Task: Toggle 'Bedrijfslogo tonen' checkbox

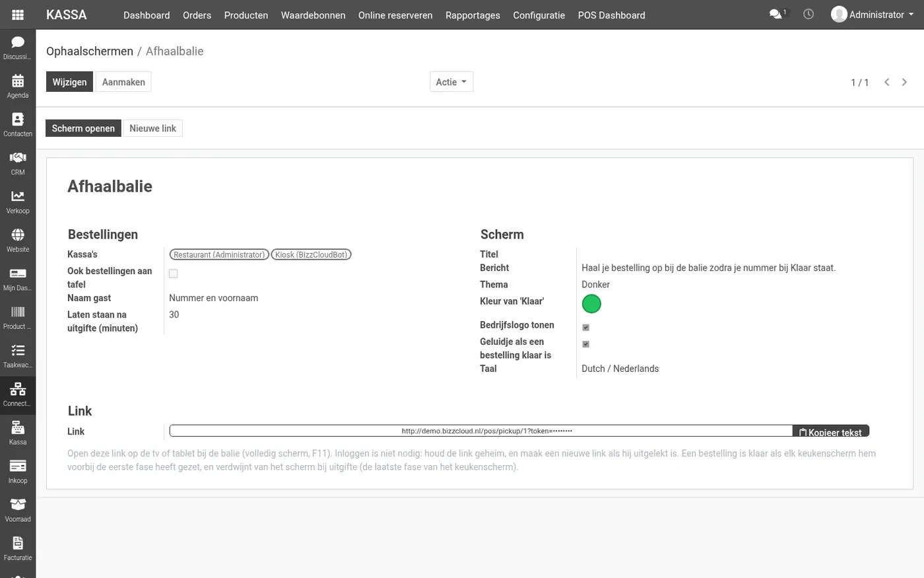Action: 585,328
